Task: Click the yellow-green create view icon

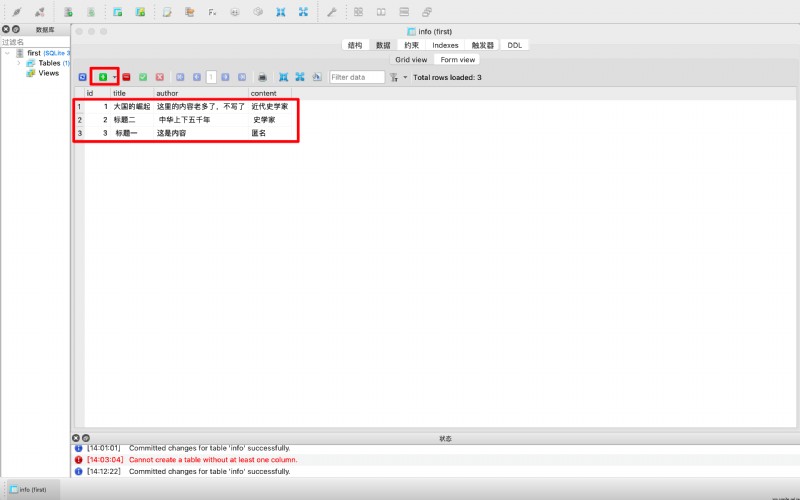Action: click(x=140, y=12)
